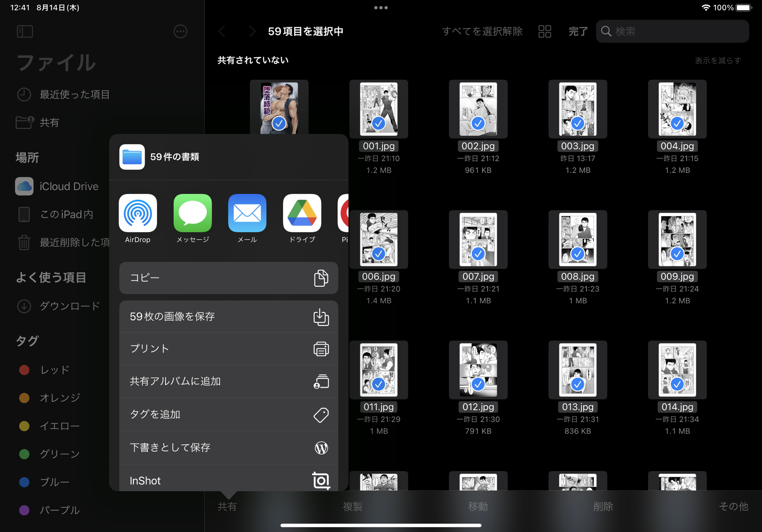Toggle selection of 014.jpg
This screenshot has width=762, height=532.
[x=677, y=384]
